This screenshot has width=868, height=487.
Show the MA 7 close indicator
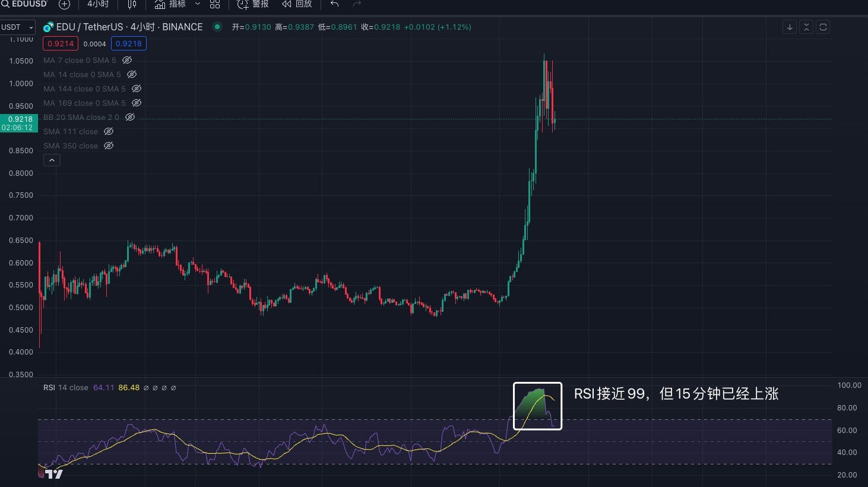tap(127, 60)
